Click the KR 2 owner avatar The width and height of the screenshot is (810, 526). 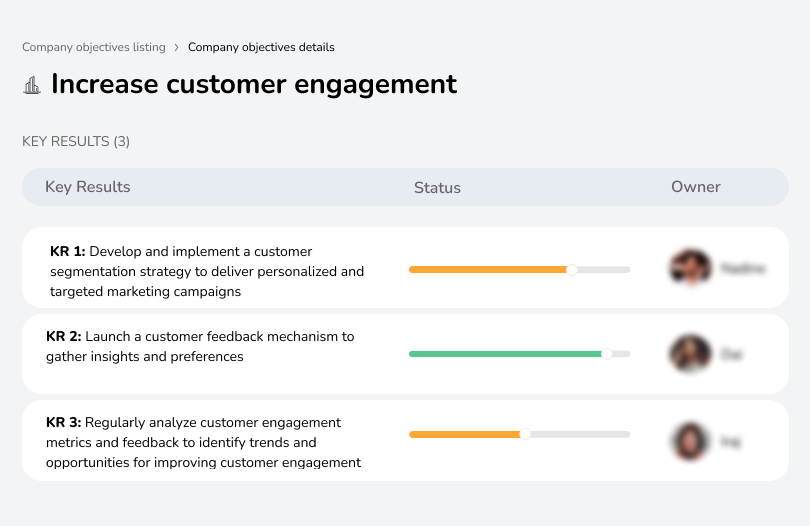690,354
